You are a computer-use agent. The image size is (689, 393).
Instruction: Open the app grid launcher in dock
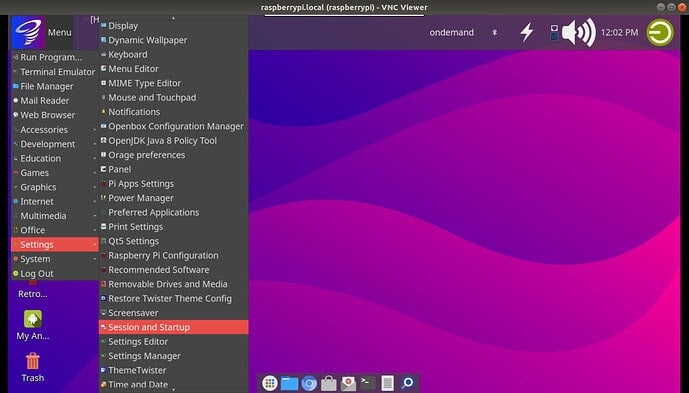(270, 383)
